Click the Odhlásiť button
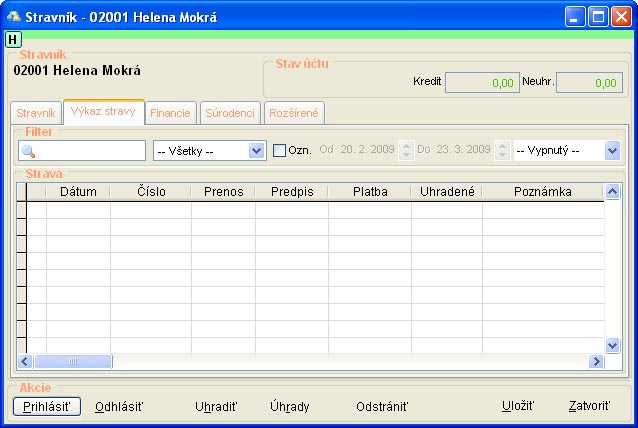The width and height of the screenshot is (638, 428). [119, 406]
